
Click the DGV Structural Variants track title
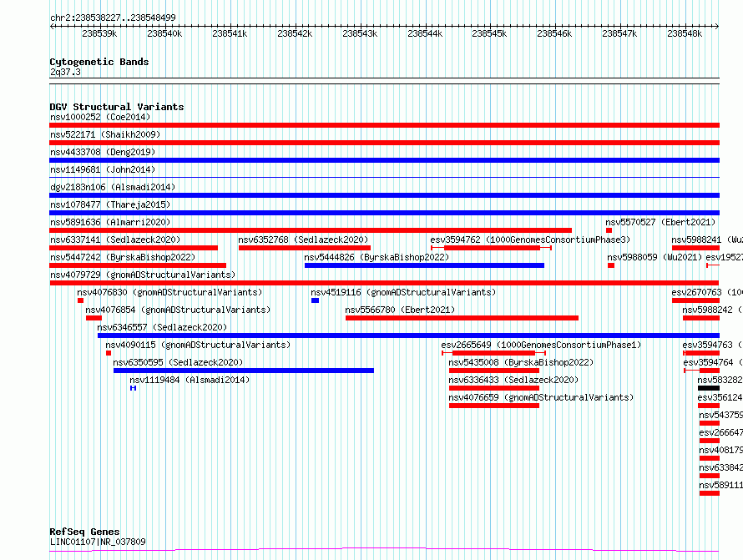click(x=117, y=107)
